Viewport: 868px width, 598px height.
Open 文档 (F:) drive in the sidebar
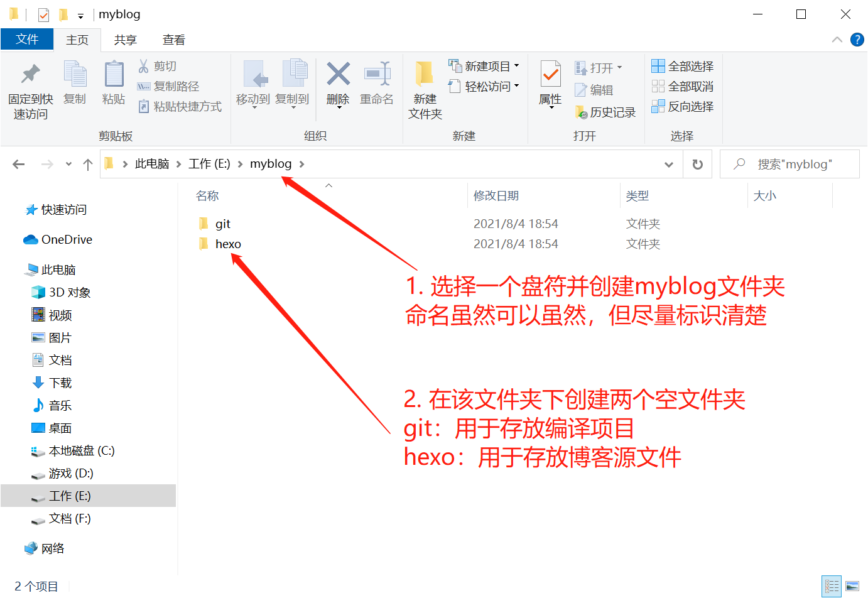pyautogui.click(x=62, y=519)
